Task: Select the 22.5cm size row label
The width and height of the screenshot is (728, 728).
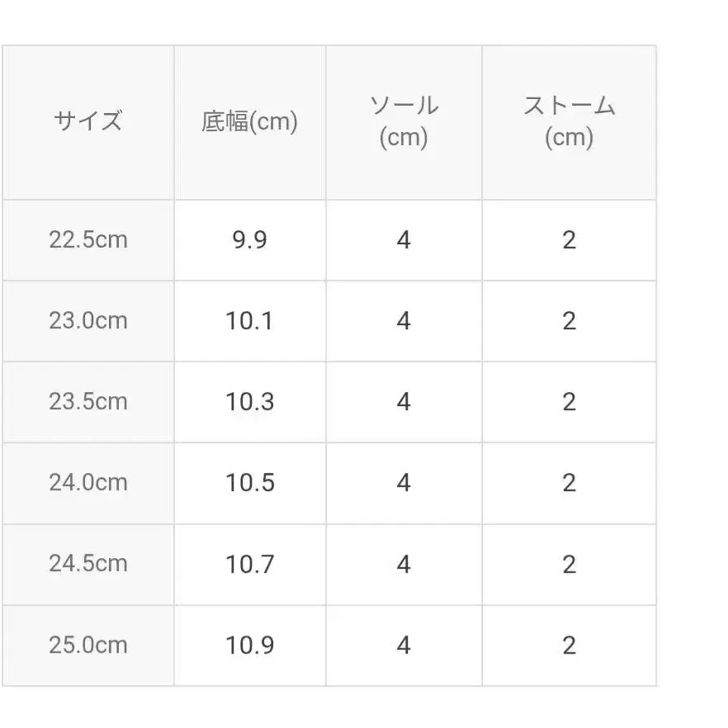Action: pyautogui.click(x=88, y=240)
